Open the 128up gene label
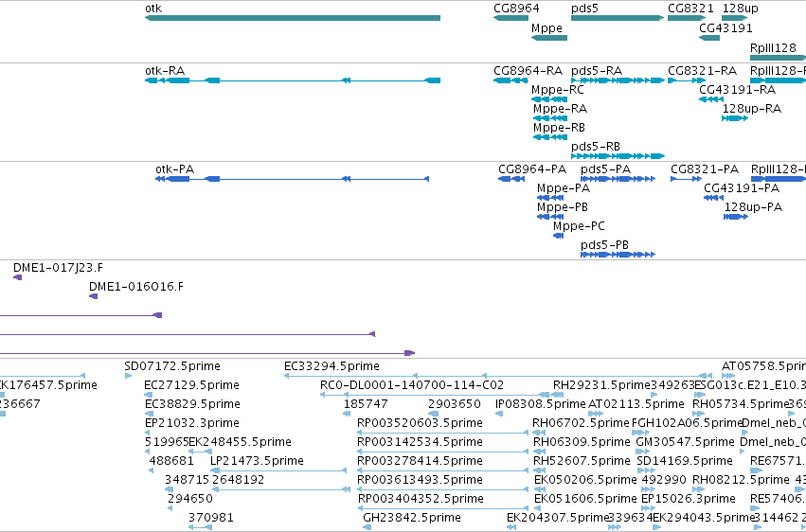This screenshot has height=532, width=806. (x=741, y=9)
